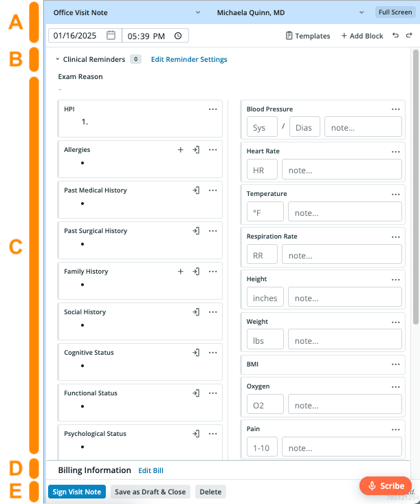420x504 pixels.
Task: Click the note's vertical scrollbar
Action: click(x=415, y=186)
